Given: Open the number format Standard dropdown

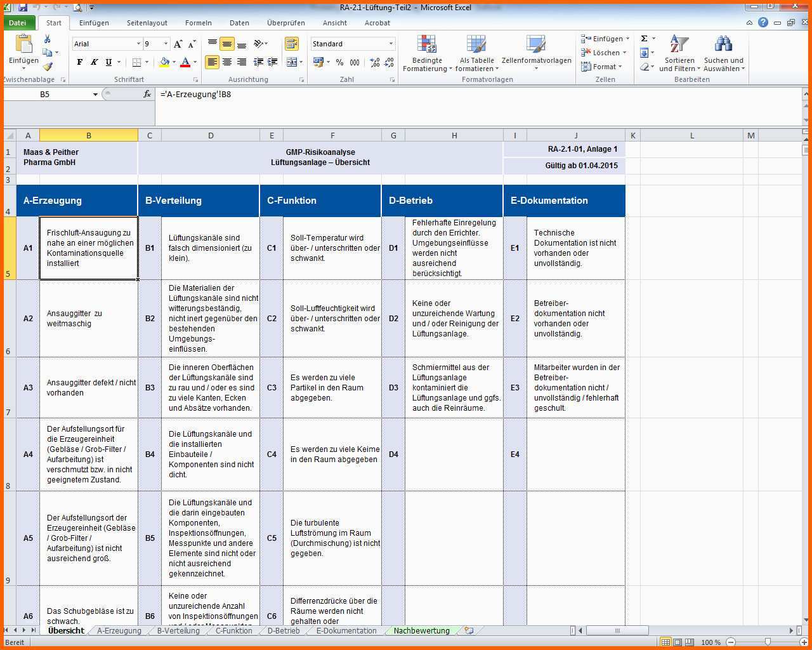Looking at the screenshot, I should click(x=391, y=44).
